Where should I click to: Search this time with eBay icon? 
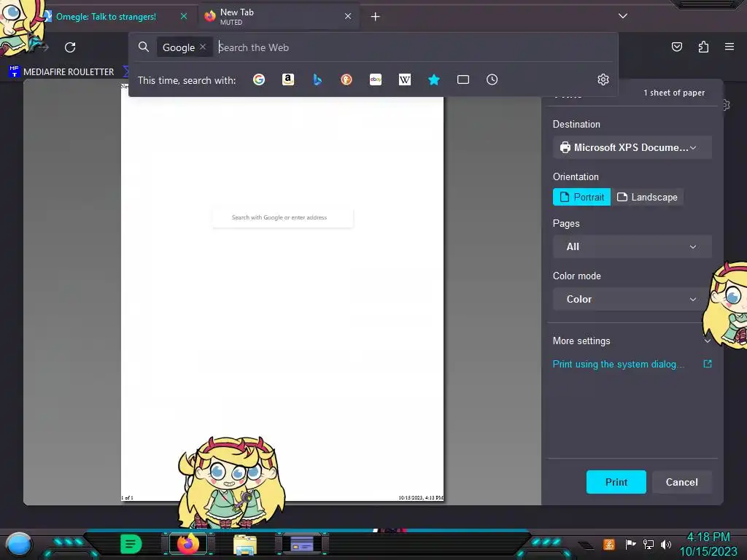tap(376, 79)
